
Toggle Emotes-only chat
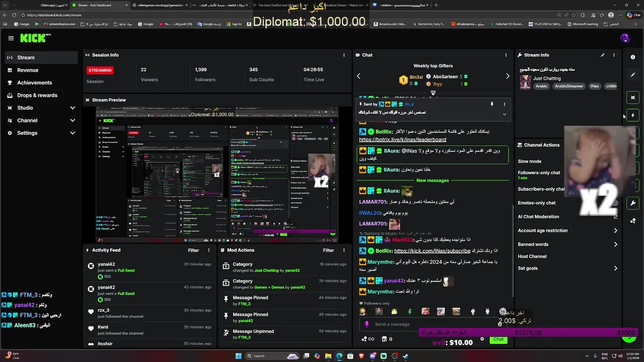(x=536, y=203)
